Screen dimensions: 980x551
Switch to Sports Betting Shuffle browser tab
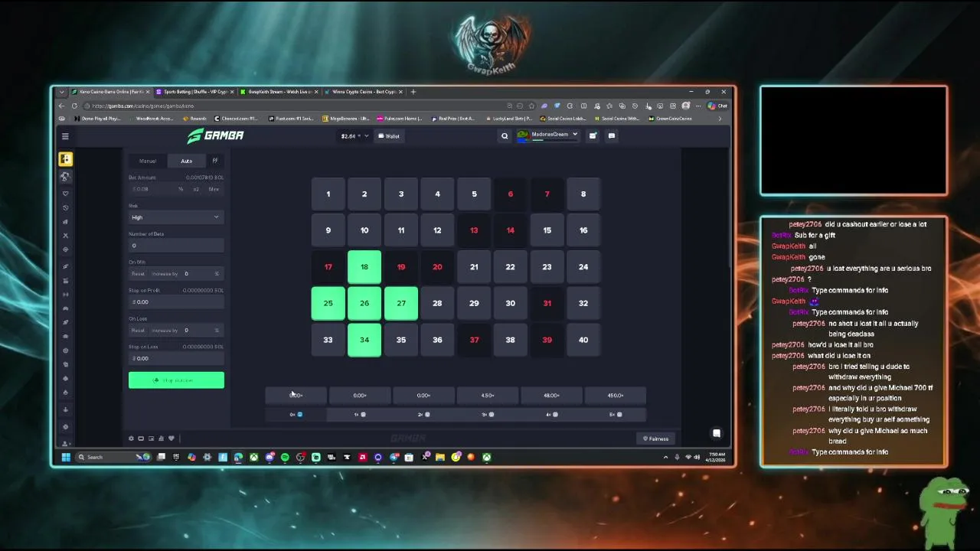(194, 92)
